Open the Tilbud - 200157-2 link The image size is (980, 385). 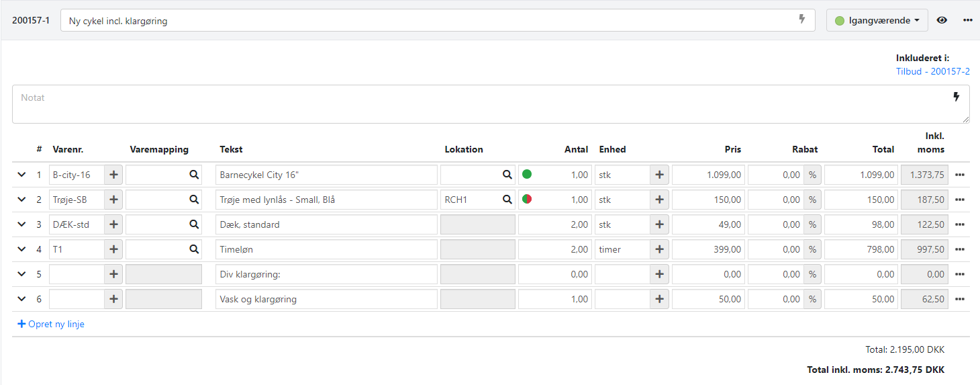pyautogui.click(x=932, y=71)
